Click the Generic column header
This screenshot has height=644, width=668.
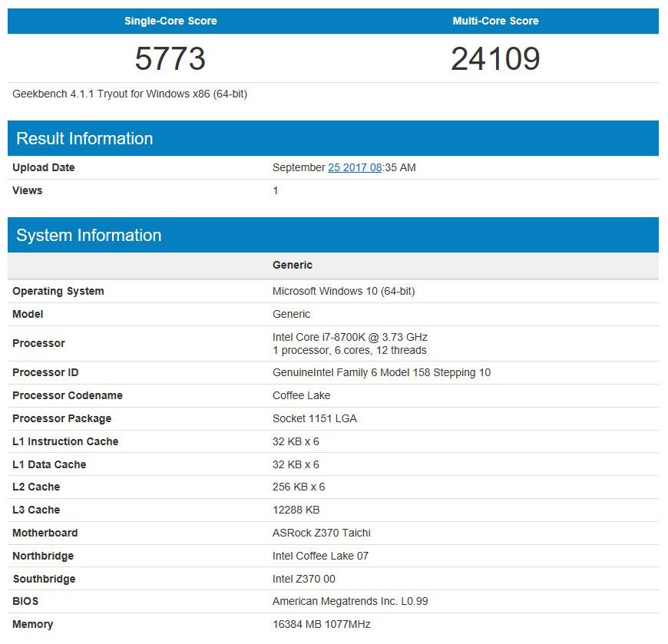point(293,265)
